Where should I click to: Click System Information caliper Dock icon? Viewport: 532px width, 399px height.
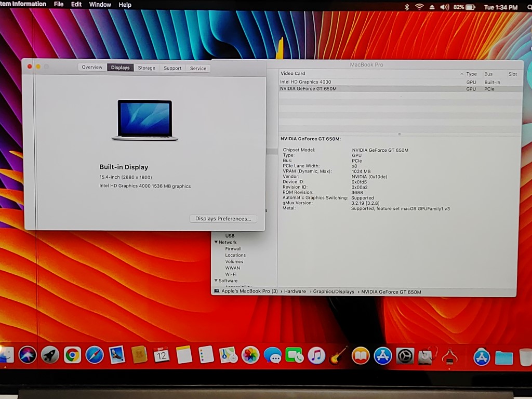pos(449,356)
